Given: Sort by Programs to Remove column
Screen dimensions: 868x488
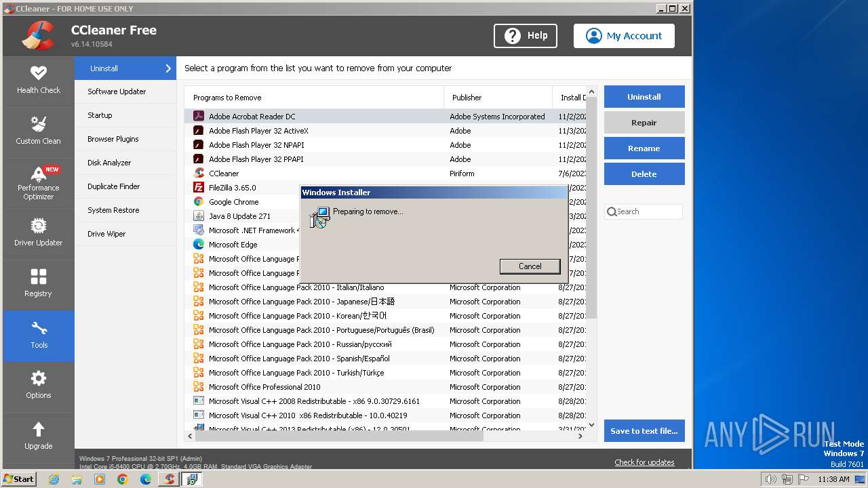Looking at the screenshot, I should pyautogui.click(x=314, y=98).
